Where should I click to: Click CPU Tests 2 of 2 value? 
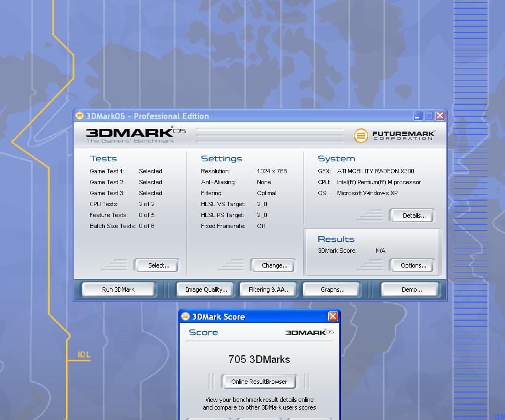click(x=147, y=204)
